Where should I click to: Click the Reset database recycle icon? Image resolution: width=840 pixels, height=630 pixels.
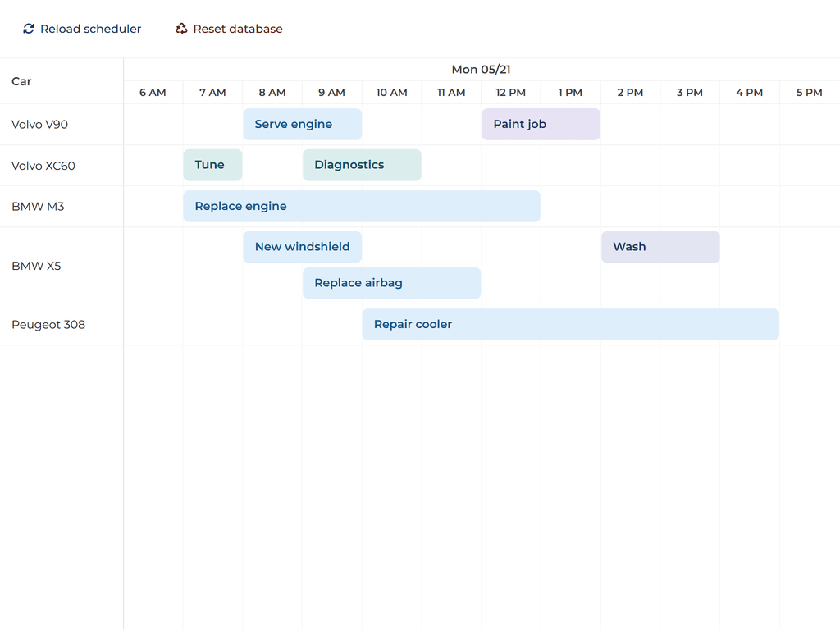[x=181, y=28]
